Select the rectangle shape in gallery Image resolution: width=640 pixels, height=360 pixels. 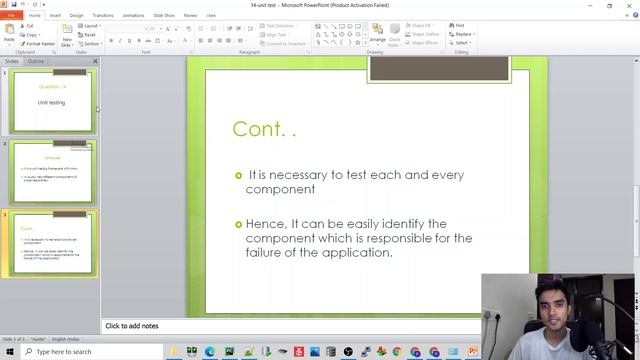pyautogui.click(x=342, y=26)
